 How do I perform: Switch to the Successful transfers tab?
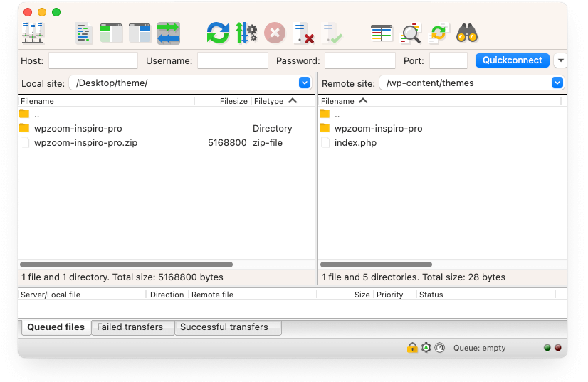[x=224, y=327]
